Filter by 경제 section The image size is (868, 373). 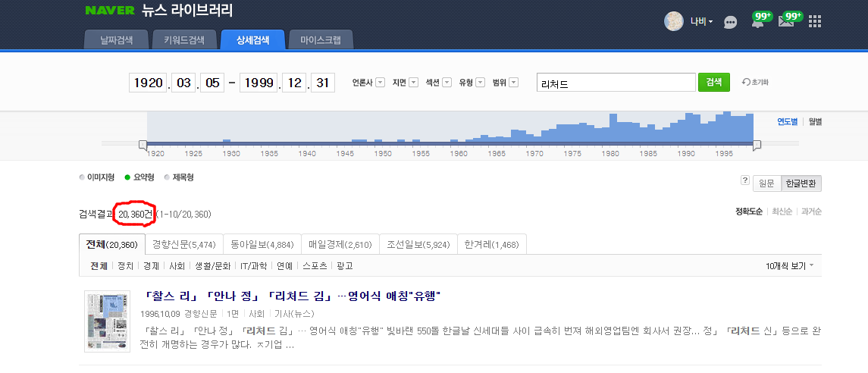coord(151,266)
